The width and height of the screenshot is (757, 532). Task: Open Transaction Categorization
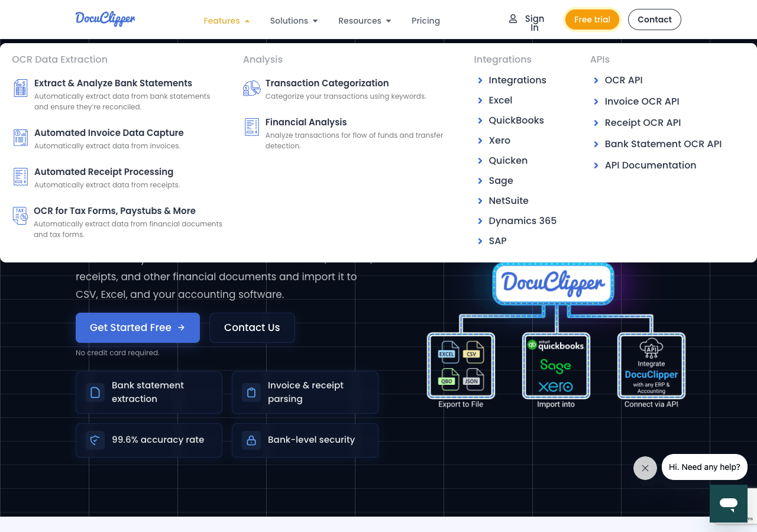coord(327,83)
